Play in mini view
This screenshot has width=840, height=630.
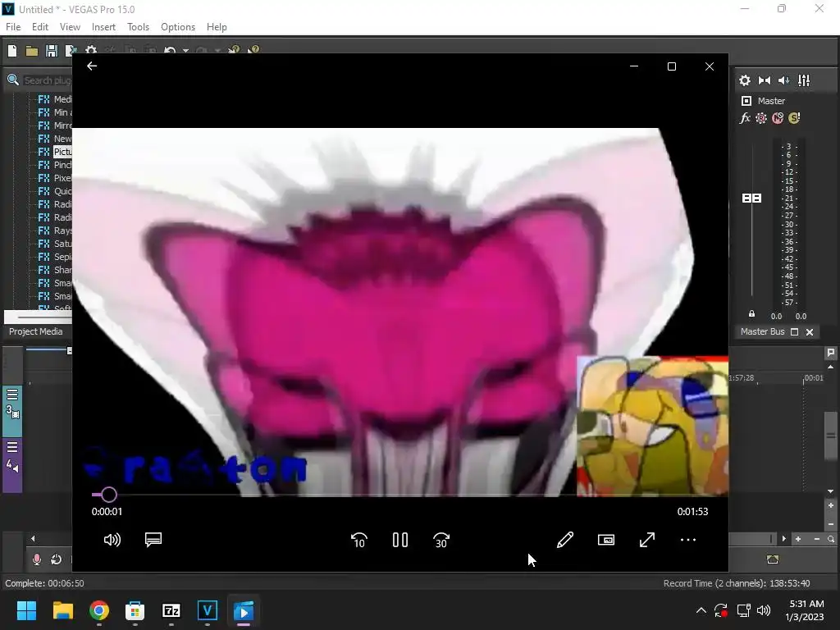coord(606,540)
